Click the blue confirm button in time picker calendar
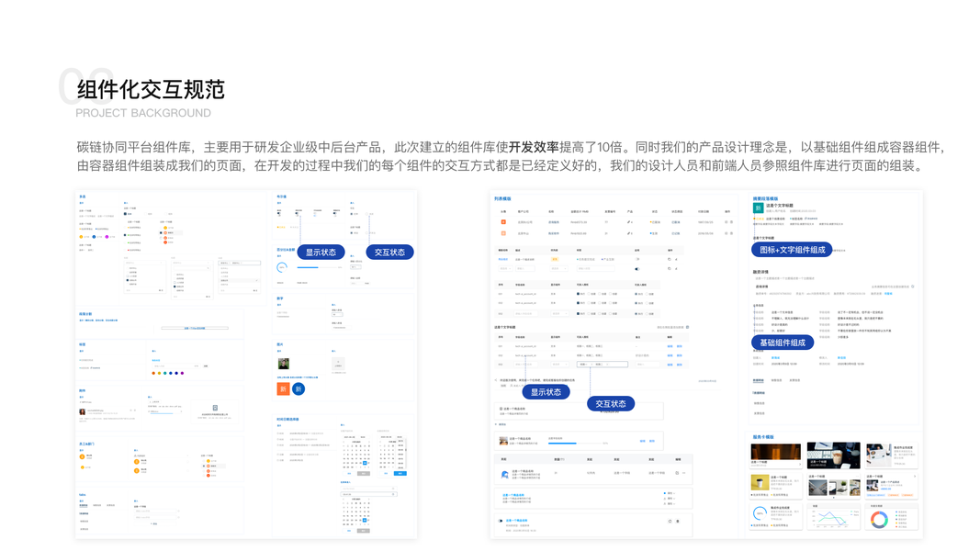980x551 pixels. click(x=400, y=474)
